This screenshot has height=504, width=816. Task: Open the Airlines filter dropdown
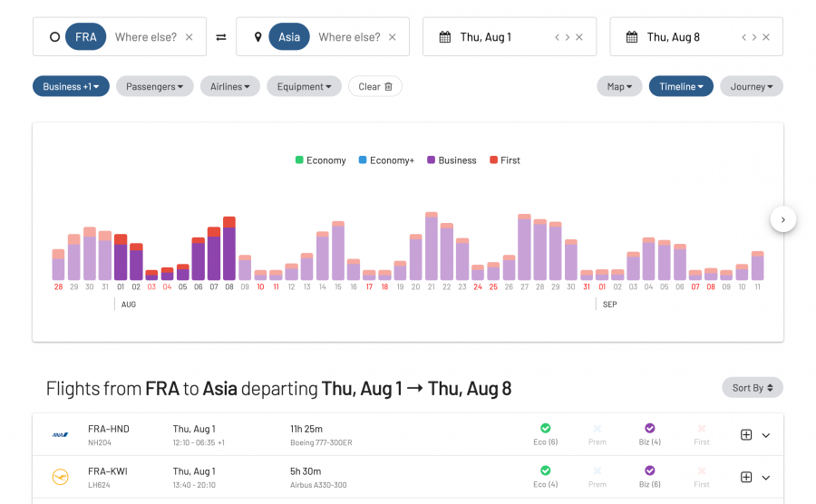229,86
